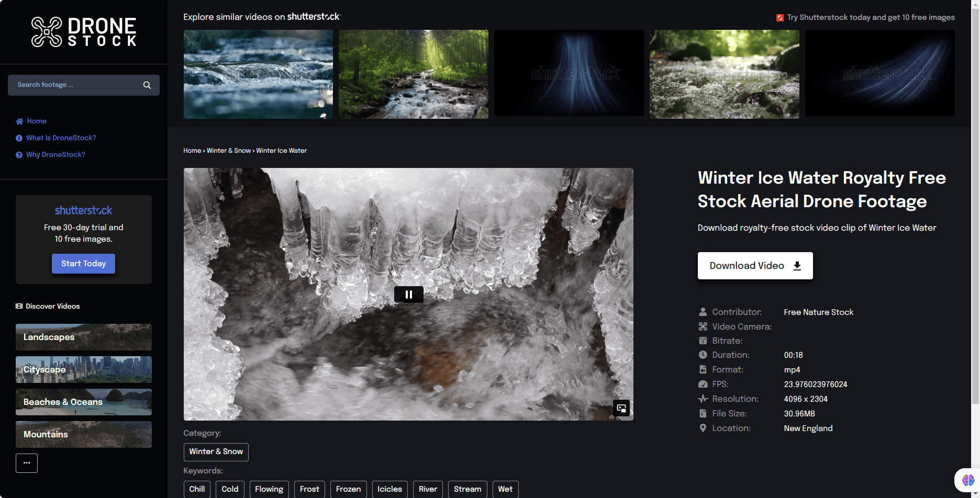The width and height of the screenshot is (980, 498).
Task: Open Beaches & Oceans category
Action: click(84, 402)
